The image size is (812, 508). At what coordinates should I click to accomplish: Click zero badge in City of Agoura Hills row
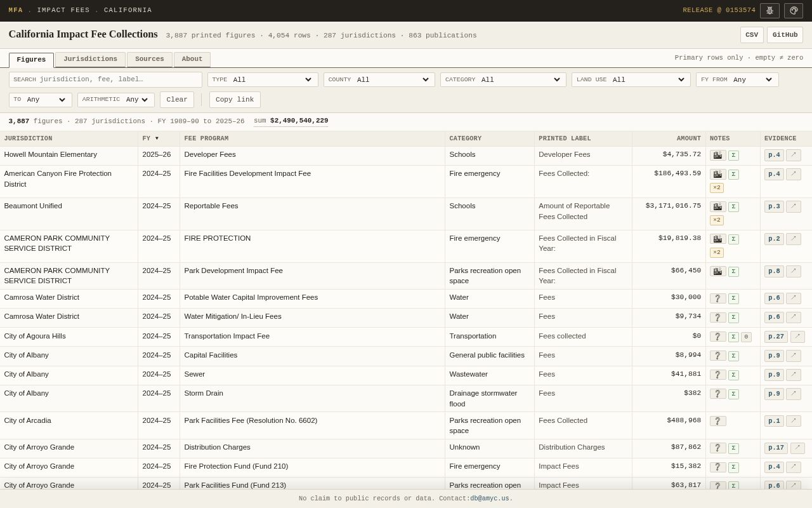[x=746, y=337]
